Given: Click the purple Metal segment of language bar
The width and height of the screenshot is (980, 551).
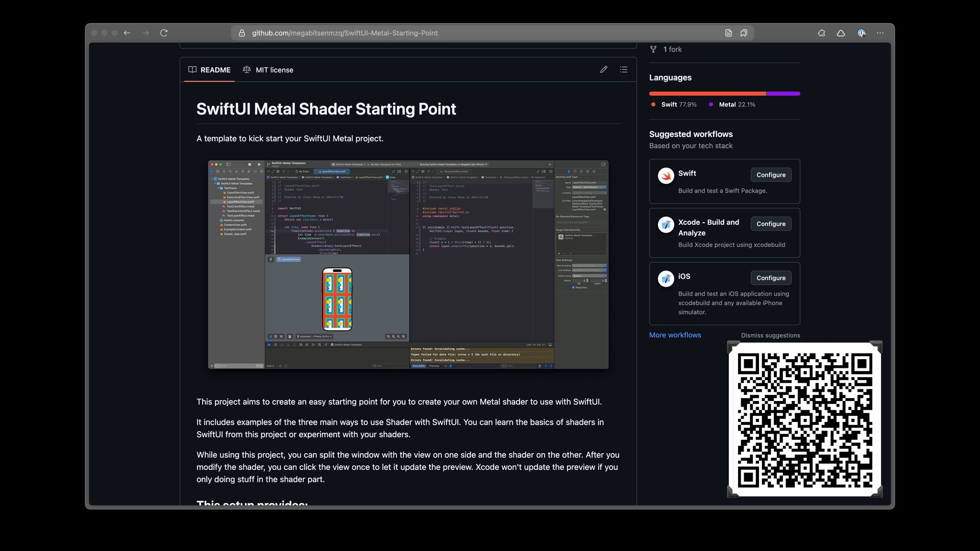Looking at the screenshot, I should click(x=783, y=94).
